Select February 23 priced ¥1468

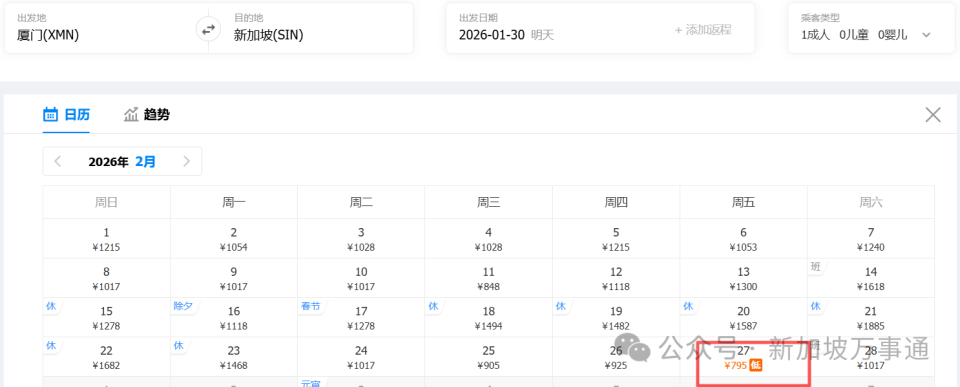coord(234,357)
